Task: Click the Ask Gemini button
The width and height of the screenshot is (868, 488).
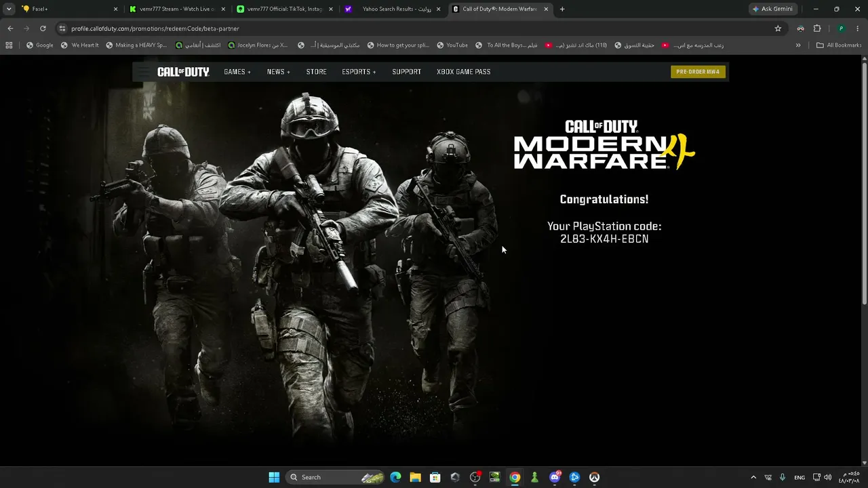Action: click(772, 9)
